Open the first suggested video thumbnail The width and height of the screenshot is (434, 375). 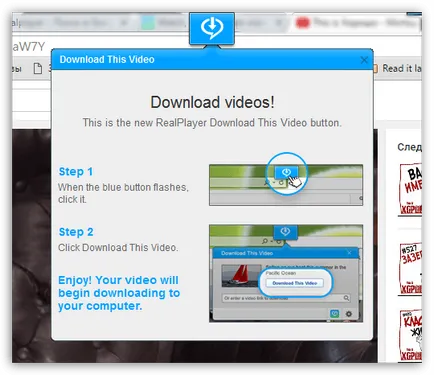pos(410,189)
